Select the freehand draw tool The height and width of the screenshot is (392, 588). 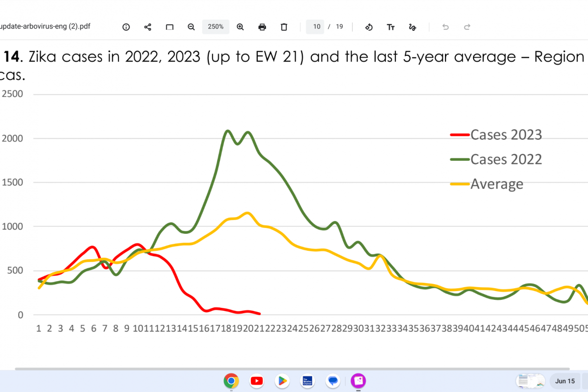coord(412,27)
